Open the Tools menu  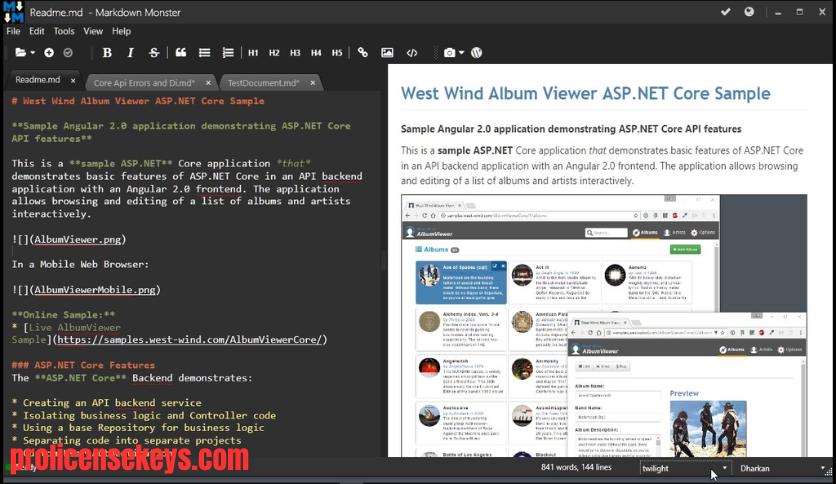point(64,31)
